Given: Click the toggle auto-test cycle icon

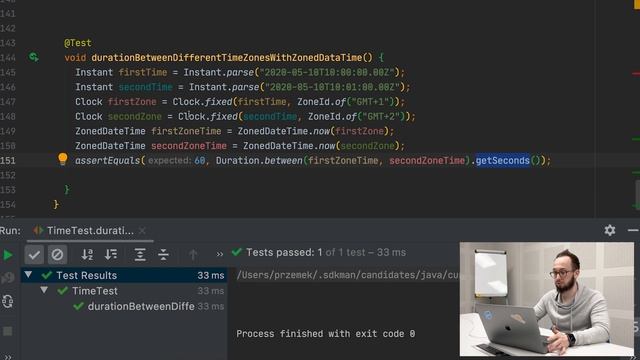Looking at the screenshot, I should (8, 301).
